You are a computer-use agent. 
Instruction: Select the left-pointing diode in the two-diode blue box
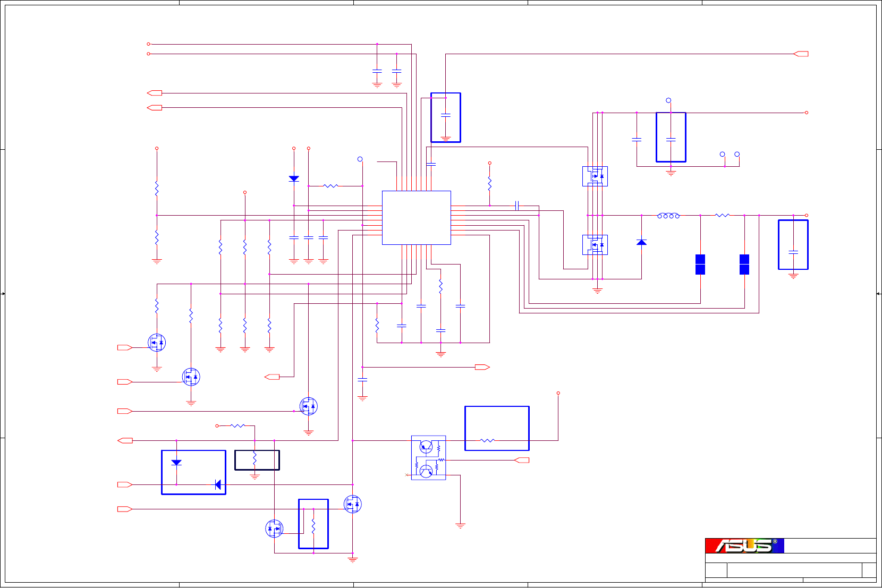point(217,484)
